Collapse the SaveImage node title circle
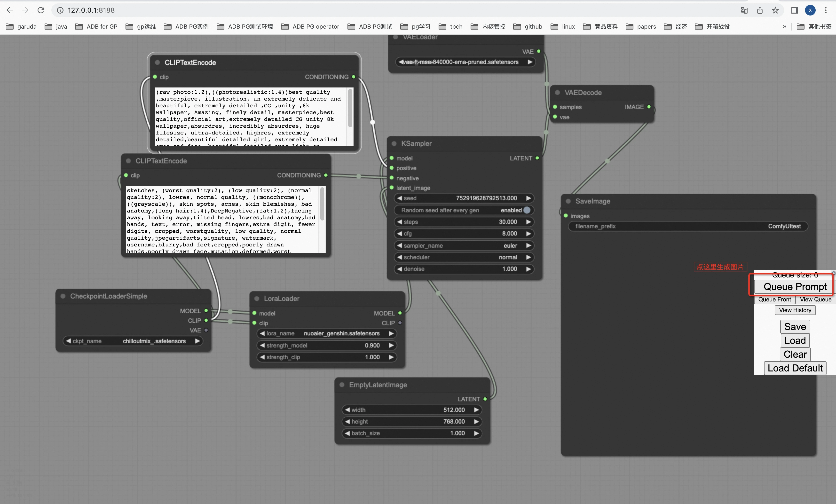 (x=569, y=201)
